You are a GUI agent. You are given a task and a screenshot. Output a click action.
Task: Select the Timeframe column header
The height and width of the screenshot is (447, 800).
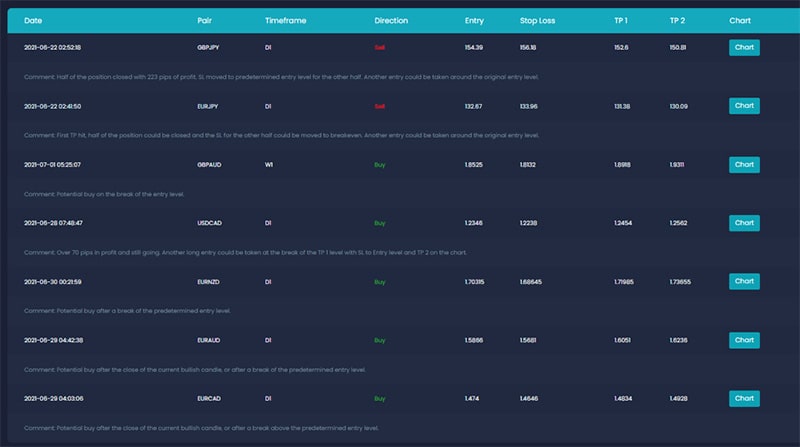(285, 20)
